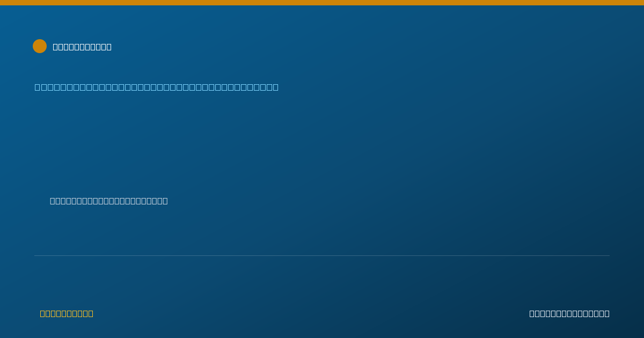The height and width of the screenshot is (338, 644).
Task: Click the first glyph of the light blue headline
Action: coord(38,87)
